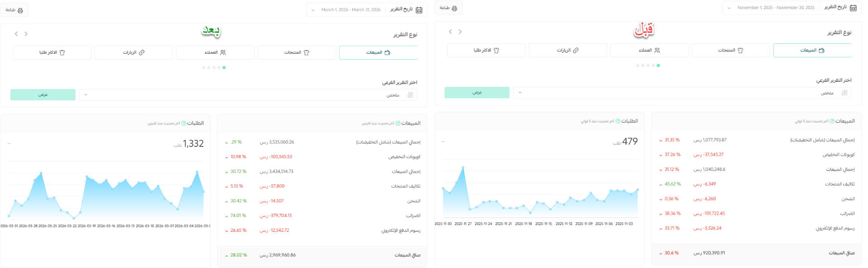Click the shipping value -6,260

[x=709, y=199]
